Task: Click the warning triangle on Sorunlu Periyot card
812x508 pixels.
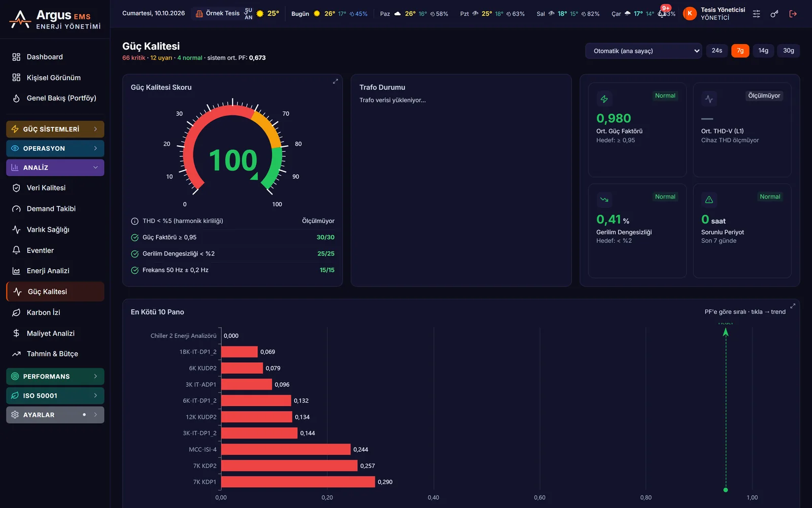Action: [x=709, y=200]
